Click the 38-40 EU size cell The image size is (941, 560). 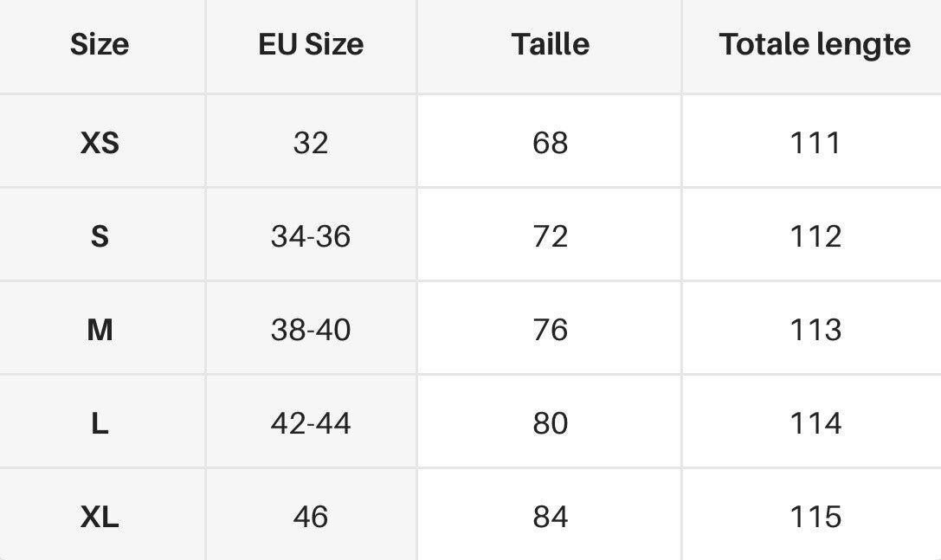tap(311, 330)
